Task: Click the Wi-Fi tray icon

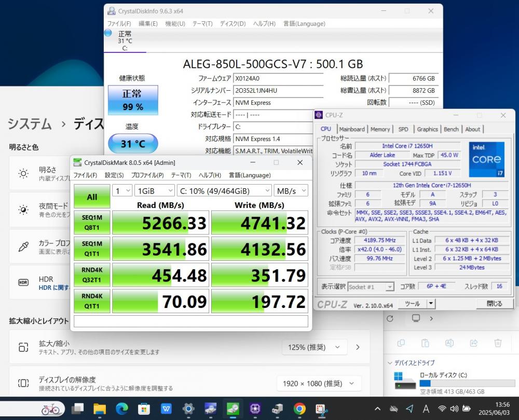Action: (442, 409)
